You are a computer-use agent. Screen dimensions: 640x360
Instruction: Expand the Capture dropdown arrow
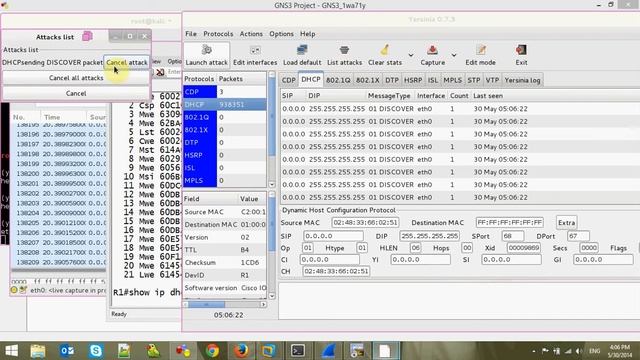453,55
